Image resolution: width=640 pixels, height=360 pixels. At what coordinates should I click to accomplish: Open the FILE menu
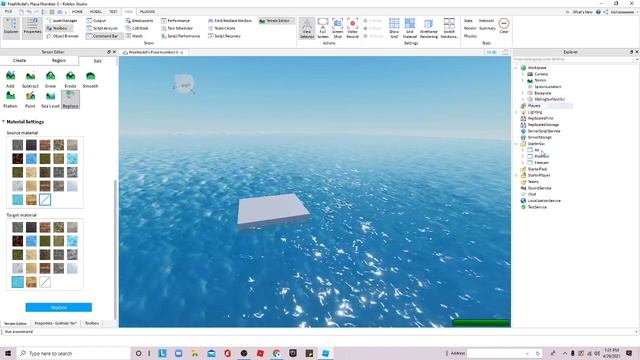[x=8, y=12]
